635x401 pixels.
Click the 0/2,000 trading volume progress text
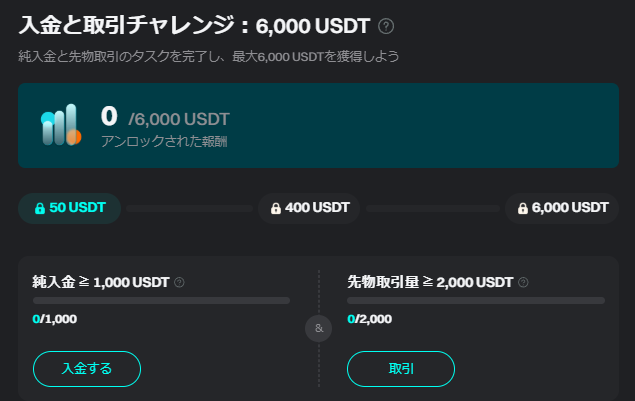pyautogui.click(x=370, y=319)
